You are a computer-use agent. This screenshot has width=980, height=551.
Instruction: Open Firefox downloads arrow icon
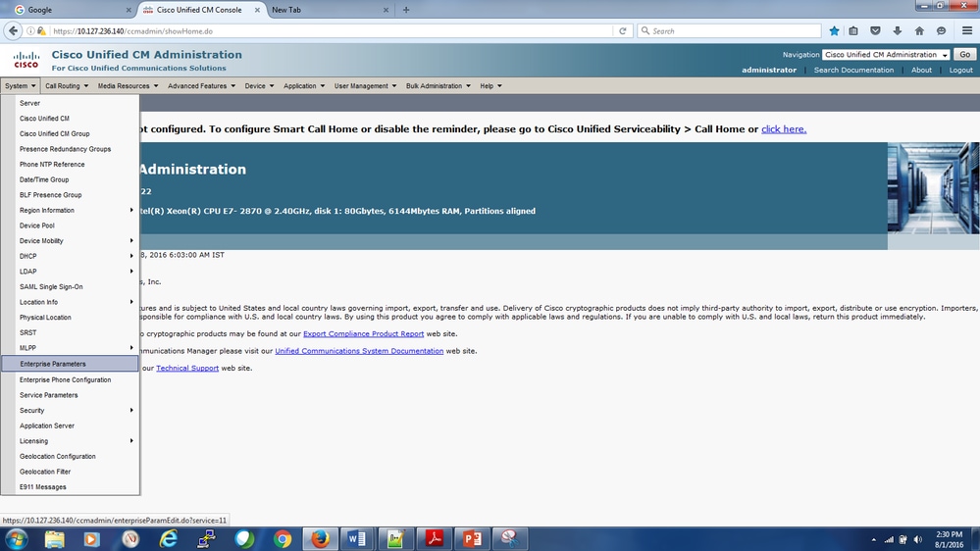coord(897,30)
